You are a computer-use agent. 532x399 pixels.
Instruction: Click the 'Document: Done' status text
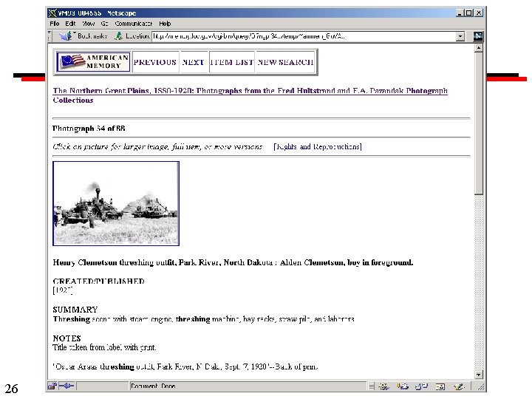(153, 386)
